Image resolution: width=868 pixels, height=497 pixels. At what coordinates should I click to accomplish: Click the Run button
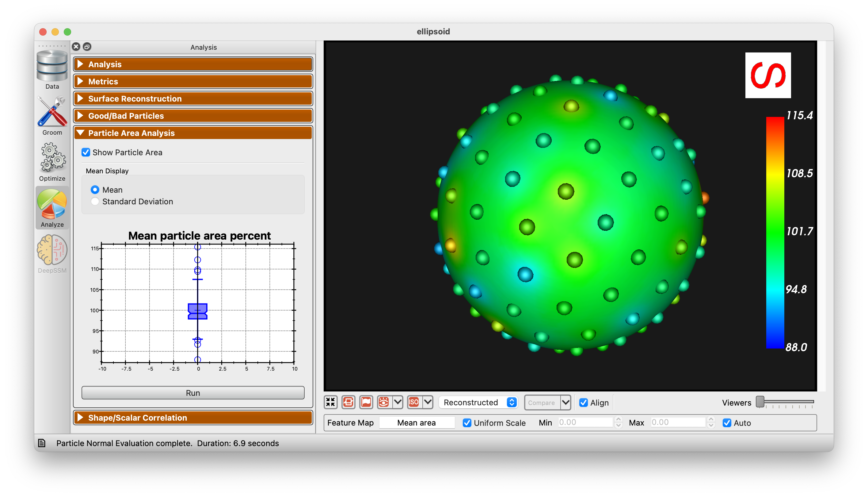point(193,393)
